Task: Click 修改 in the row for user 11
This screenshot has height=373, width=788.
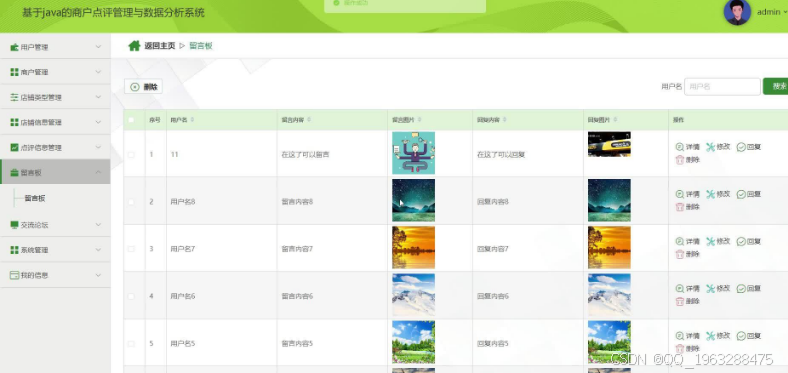Action: point(718,147)
